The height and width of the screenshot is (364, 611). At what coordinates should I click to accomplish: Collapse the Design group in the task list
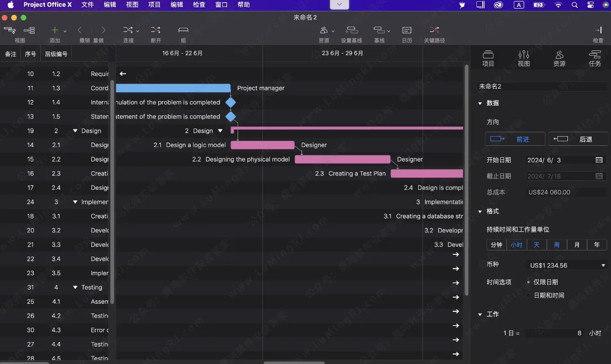[75, 131]
